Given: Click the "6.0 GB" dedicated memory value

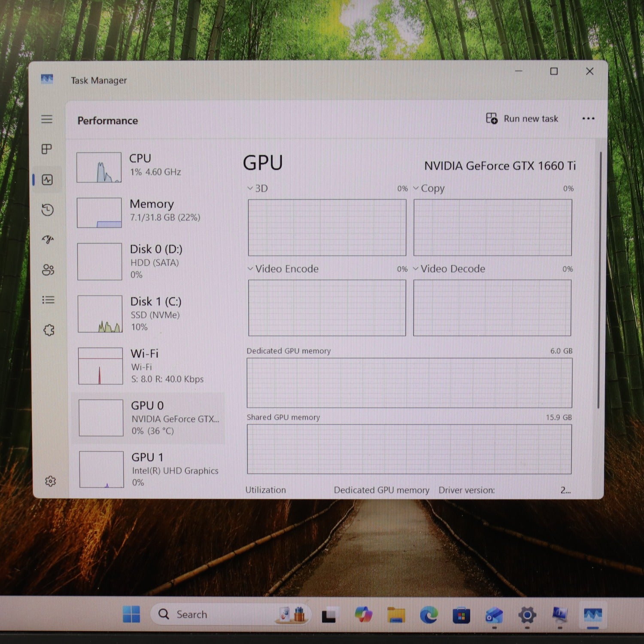Looking at the screenshot, I should click(561, 351).
